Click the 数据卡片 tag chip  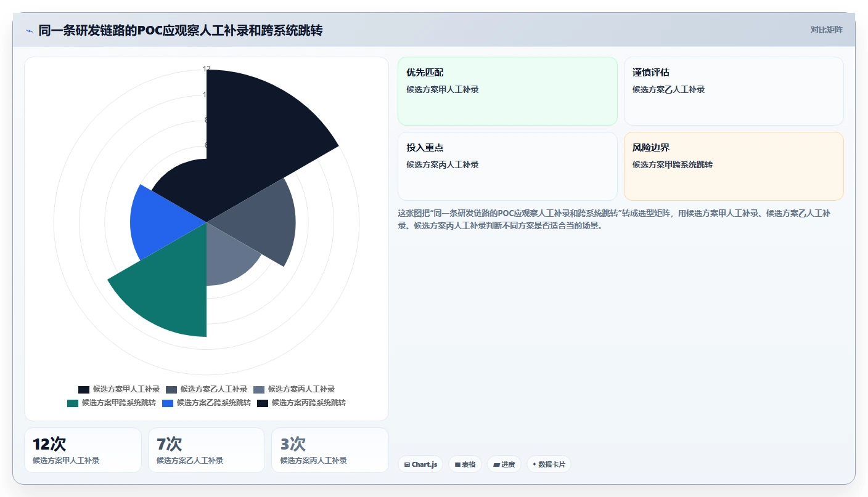(x=549, y=464)
